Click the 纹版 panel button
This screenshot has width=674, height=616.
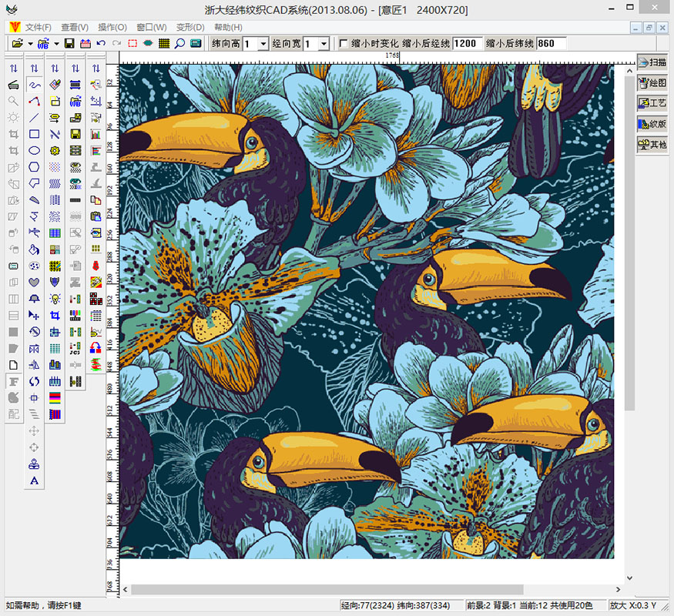652,124
